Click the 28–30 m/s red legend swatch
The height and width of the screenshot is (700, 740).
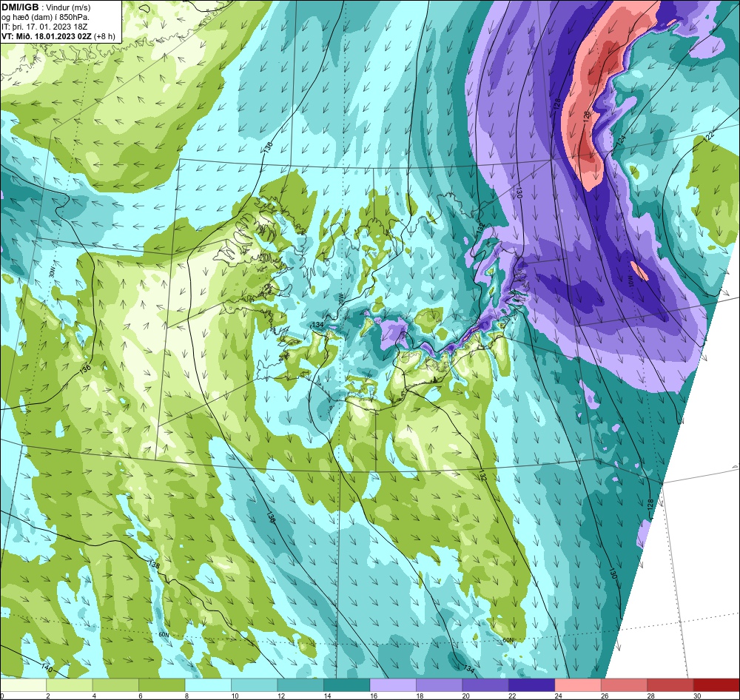point(671,685)
